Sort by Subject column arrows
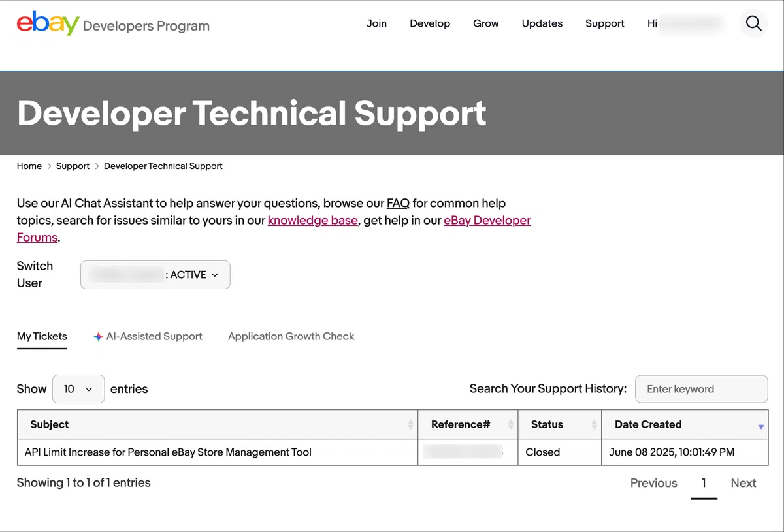 pos(410,424)
